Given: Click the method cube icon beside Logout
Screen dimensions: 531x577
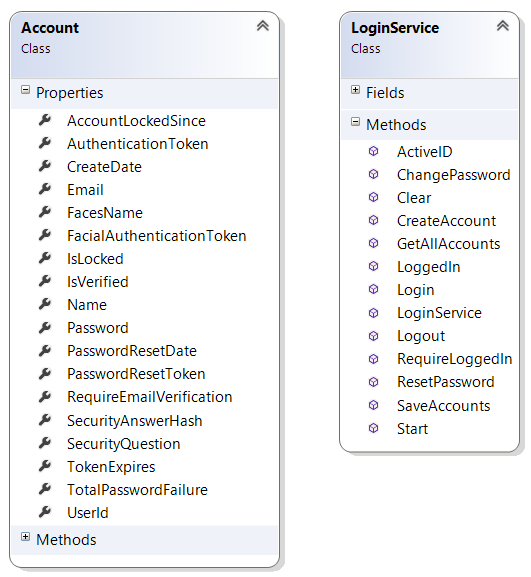Looking at the screenshot, I should click(374, 336).
